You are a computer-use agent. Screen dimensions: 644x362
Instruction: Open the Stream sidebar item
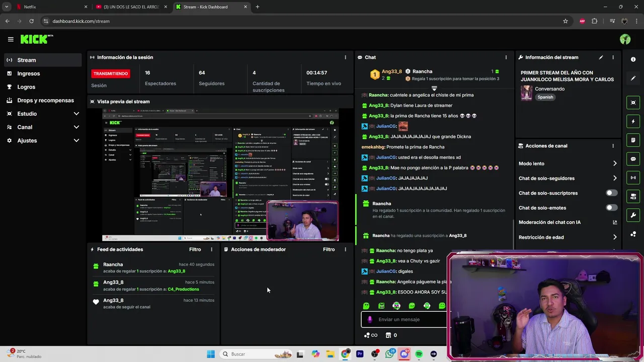point(42,60)
